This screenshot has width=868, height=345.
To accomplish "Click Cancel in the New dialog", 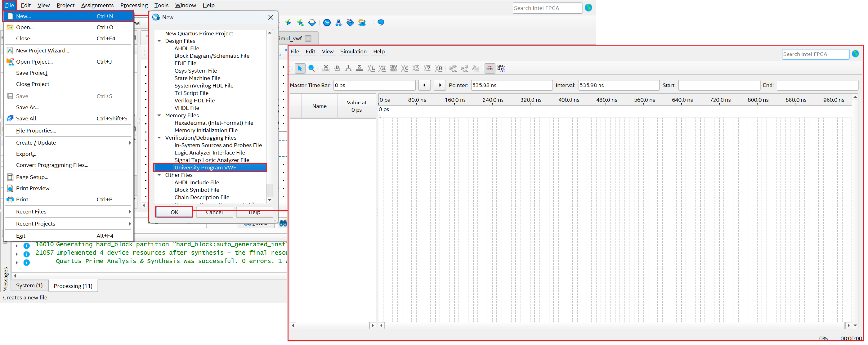I will pos(214,212).
